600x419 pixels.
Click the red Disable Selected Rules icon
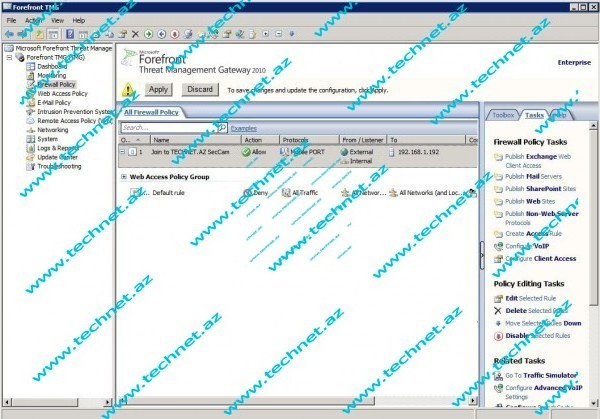pos(498,334)
